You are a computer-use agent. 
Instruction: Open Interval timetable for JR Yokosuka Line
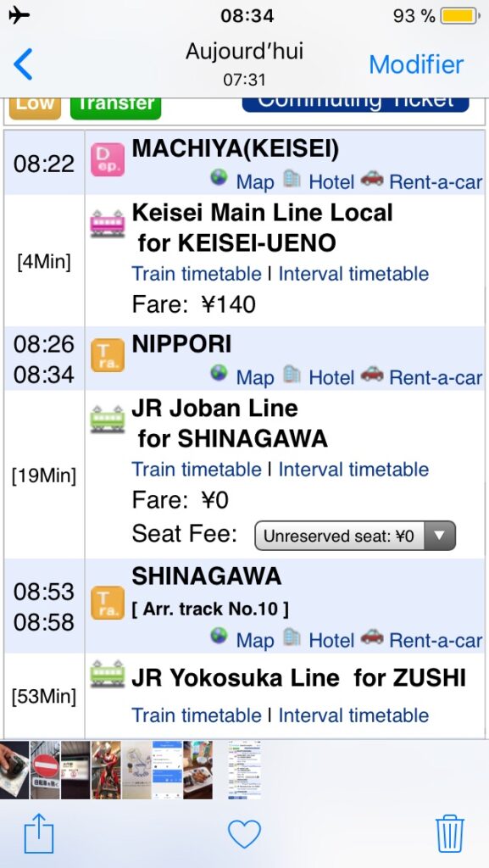pyautogui.click(x=353, y=715)
